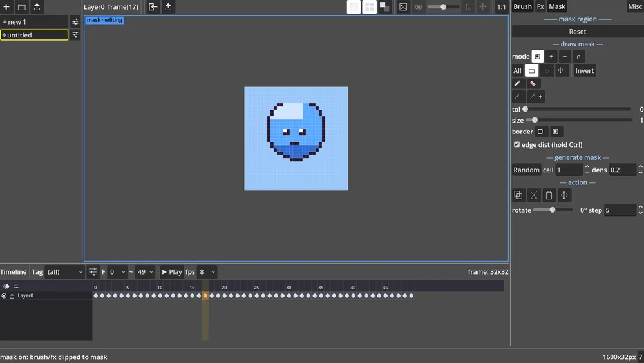Open the fps 8 dropdown
This screenshot has height=363, width=644.
point(207,272)
